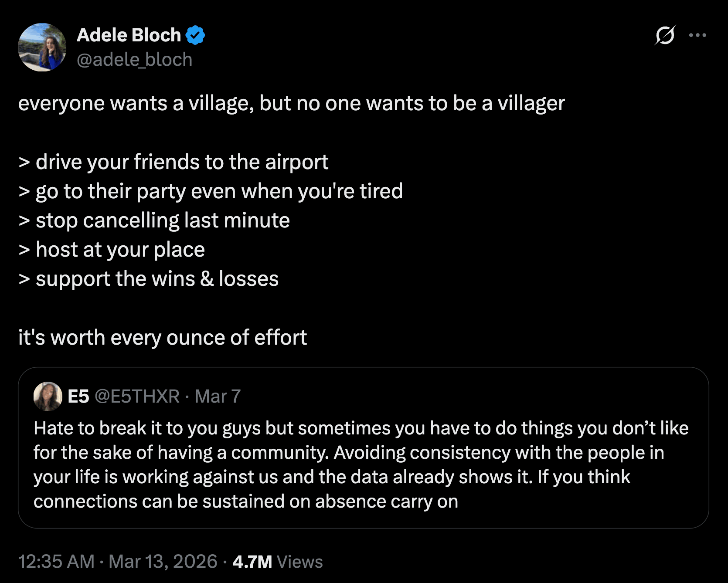Click the "stop cancelling last minute" line
This screenshot has height=583, width=728.
[162, 220]
